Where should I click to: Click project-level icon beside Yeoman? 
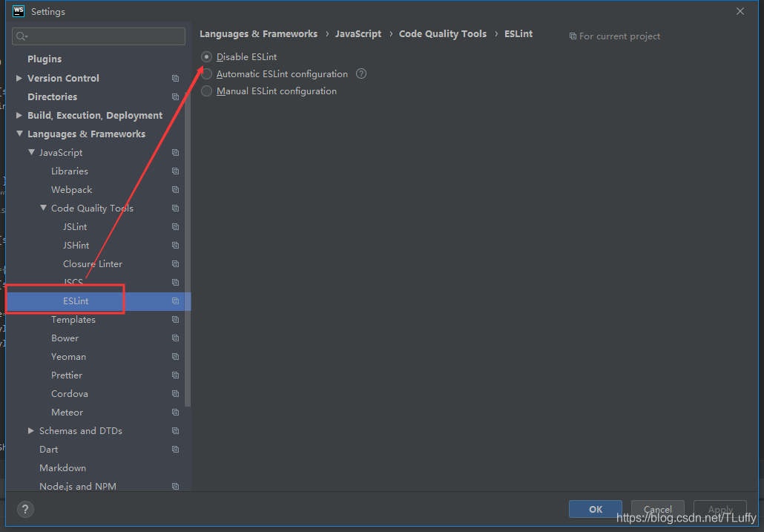(175, 357)
